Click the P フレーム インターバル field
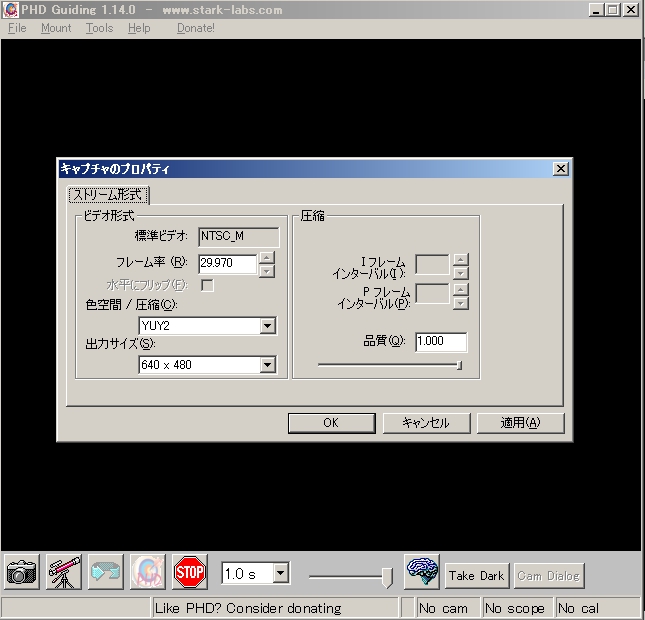 (x=432, y=294)
